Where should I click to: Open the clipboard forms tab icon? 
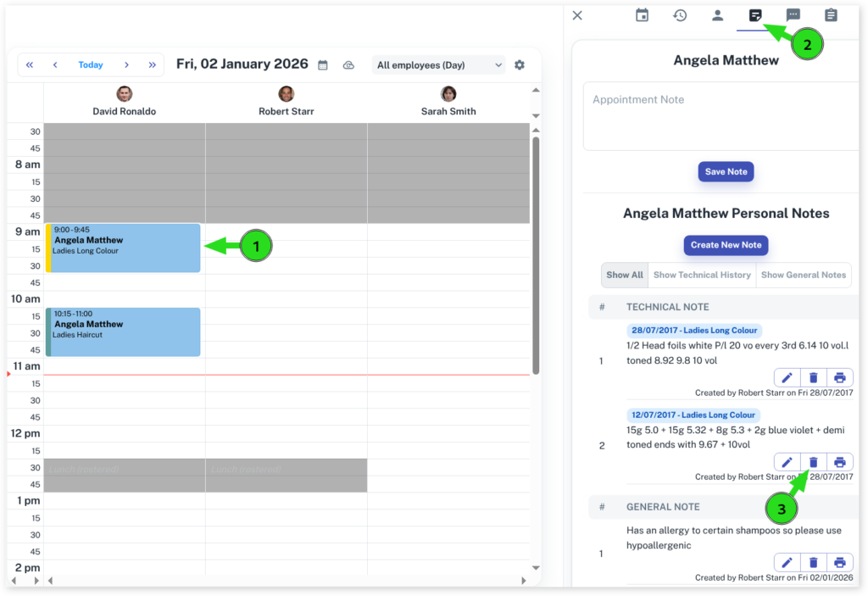coord(831,15)
